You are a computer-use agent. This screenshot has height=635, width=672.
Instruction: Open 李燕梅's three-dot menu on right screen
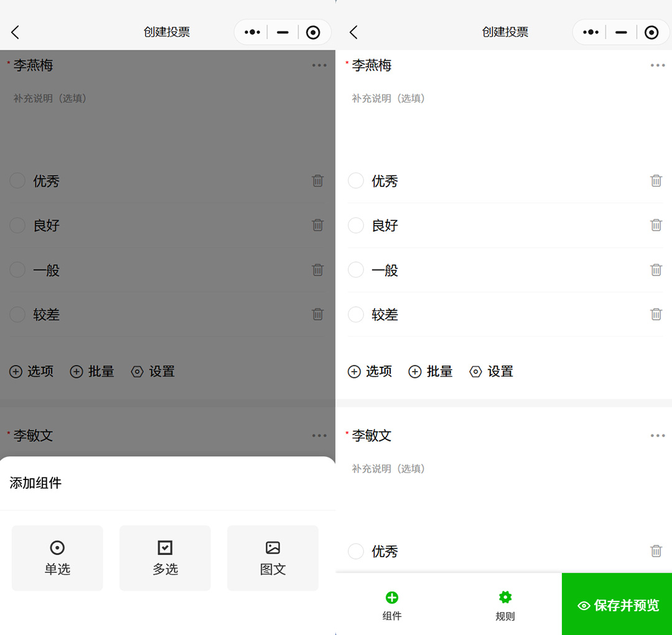tap(658, 65)
